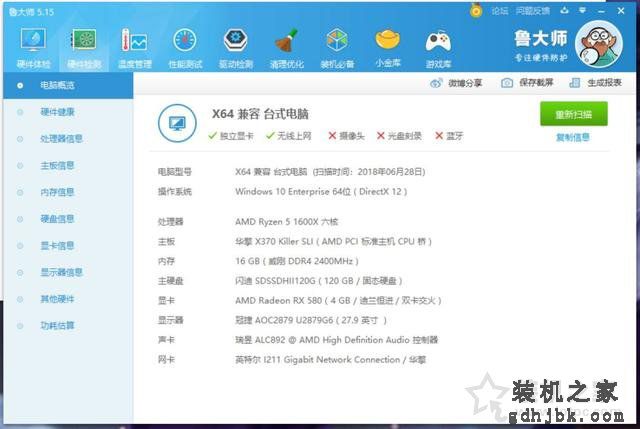Click the 鲁大师 mascot avatar
Viewport: 640px width, 429px height.
tap(599, 44)
